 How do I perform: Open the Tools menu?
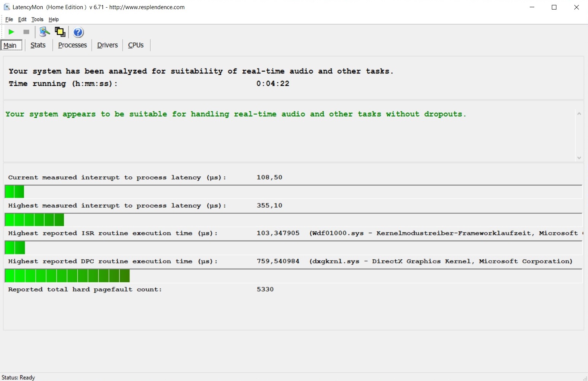tap(37, 19)
